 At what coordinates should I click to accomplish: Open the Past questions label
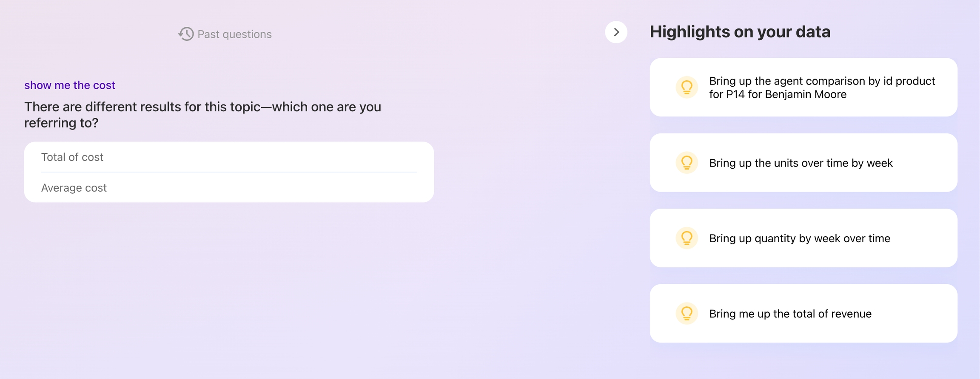tap(234, 34)
